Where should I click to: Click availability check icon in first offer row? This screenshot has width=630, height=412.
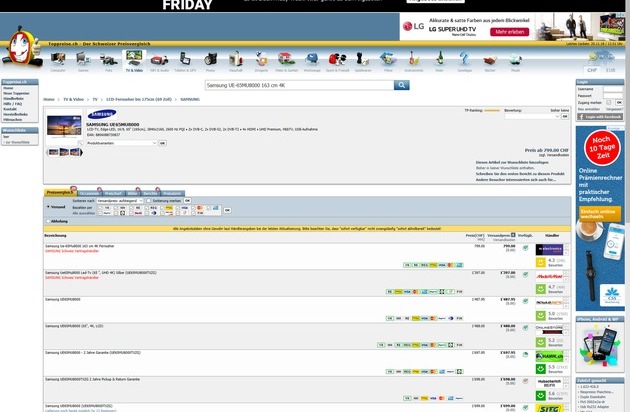(x=525, y=248)
